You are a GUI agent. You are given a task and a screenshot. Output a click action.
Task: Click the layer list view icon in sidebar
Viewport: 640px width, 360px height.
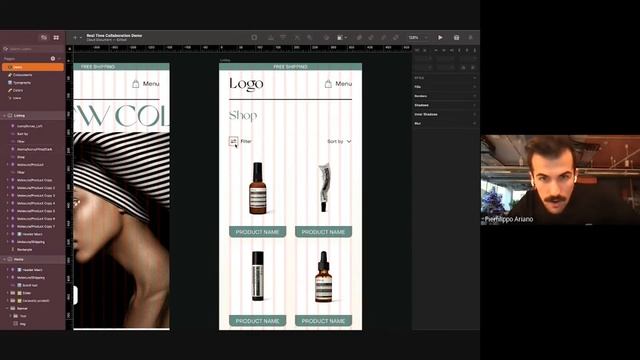pyautogui.click(x=44, y=38)
